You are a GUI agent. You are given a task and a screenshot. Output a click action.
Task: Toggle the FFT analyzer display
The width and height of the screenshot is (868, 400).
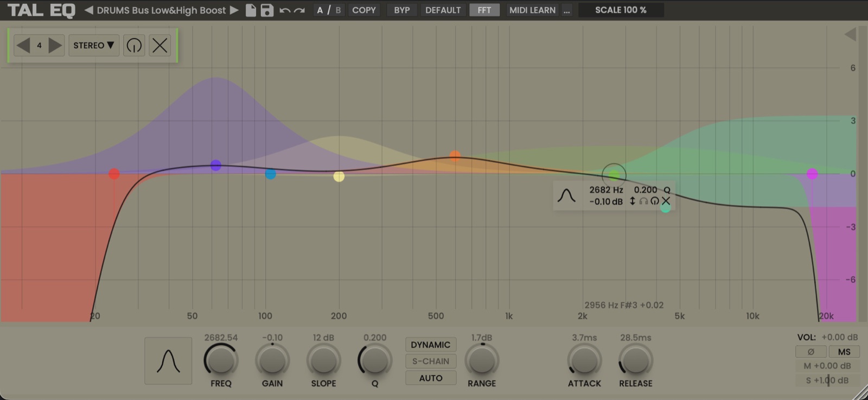coord(484,10)
